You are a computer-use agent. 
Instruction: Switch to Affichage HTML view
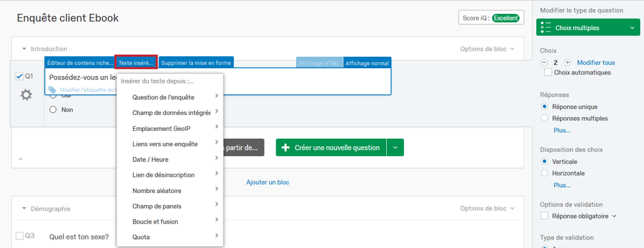pos(319,63)
